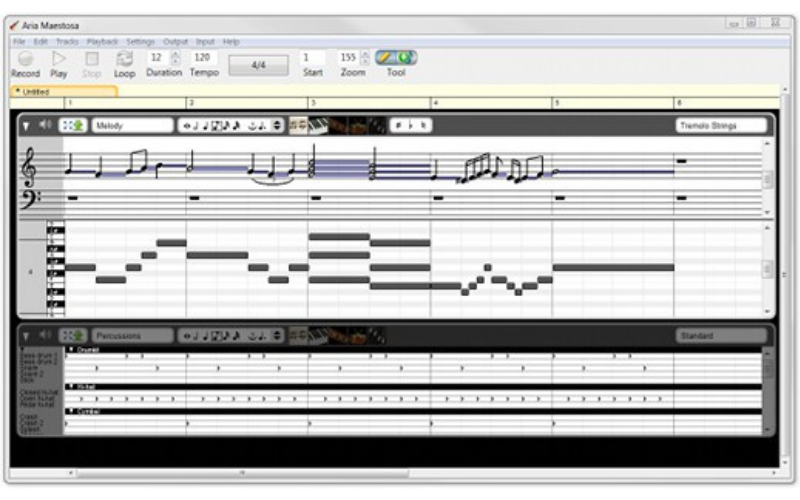
Task: Open the Tremolo Strings instrument selector
Action: 720,125
